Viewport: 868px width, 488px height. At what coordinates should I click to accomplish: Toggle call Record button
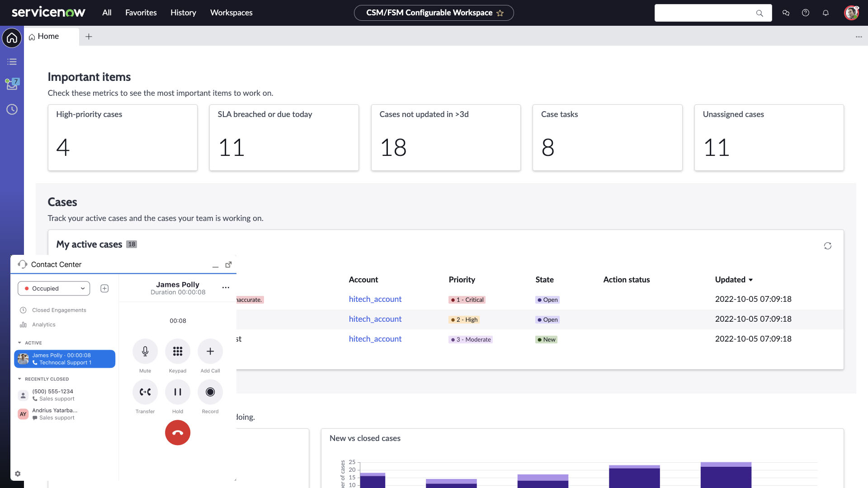tap(210, 392)
